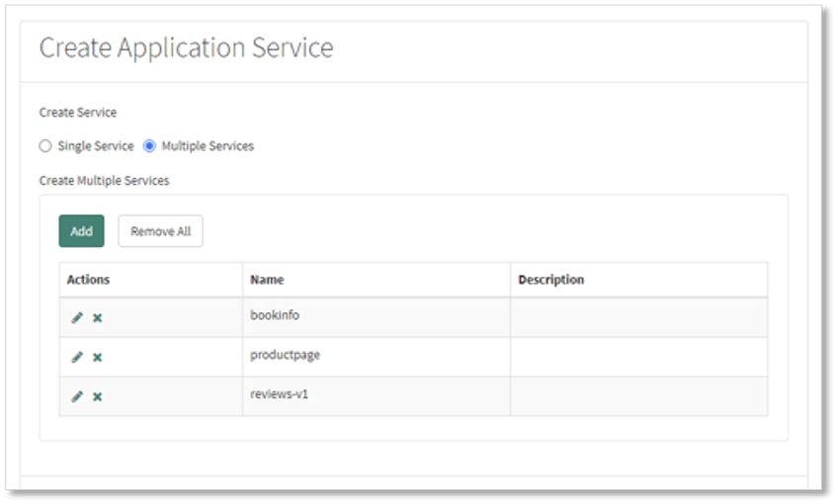This screenshot has height=504, width=838.
Task: Click the Create Multiple Services label
Action: (104, 181)
